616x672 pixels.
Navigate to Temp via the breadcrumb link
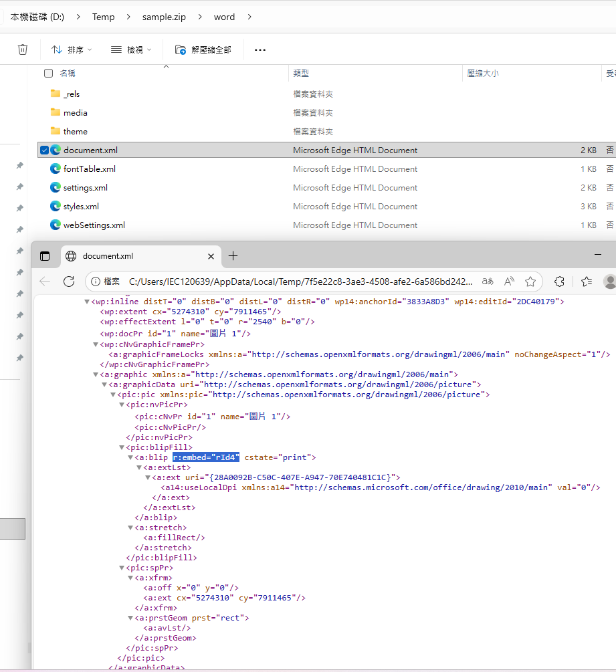(103, 16)
